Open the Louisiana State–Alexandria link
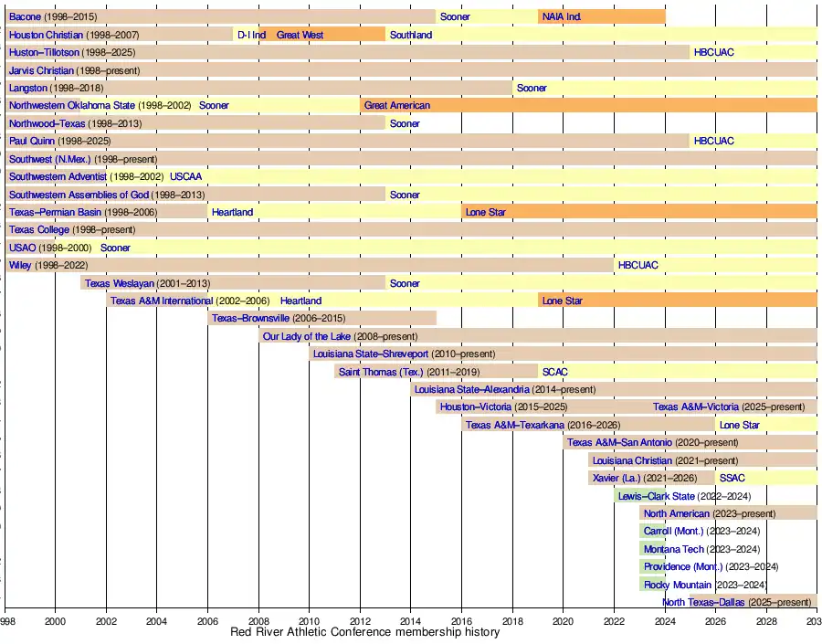The height and width of the screenshot is (644, 822). (472, 390)
